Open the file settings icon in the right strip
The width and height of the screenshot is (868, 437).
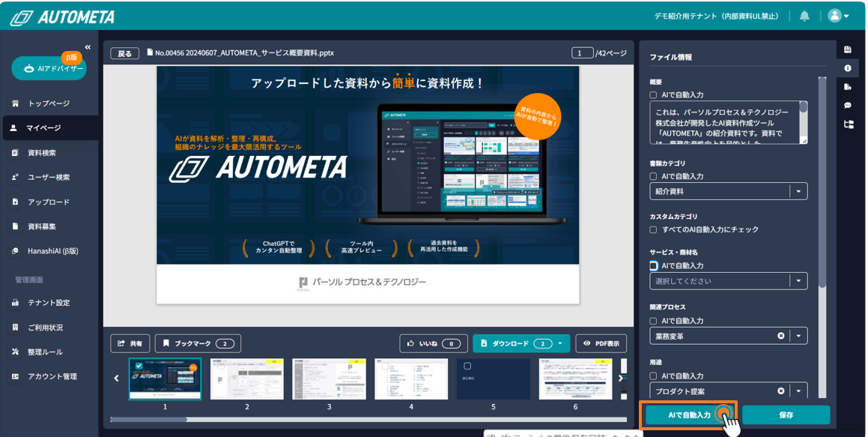pyautogui.click(x=848, y=86)
